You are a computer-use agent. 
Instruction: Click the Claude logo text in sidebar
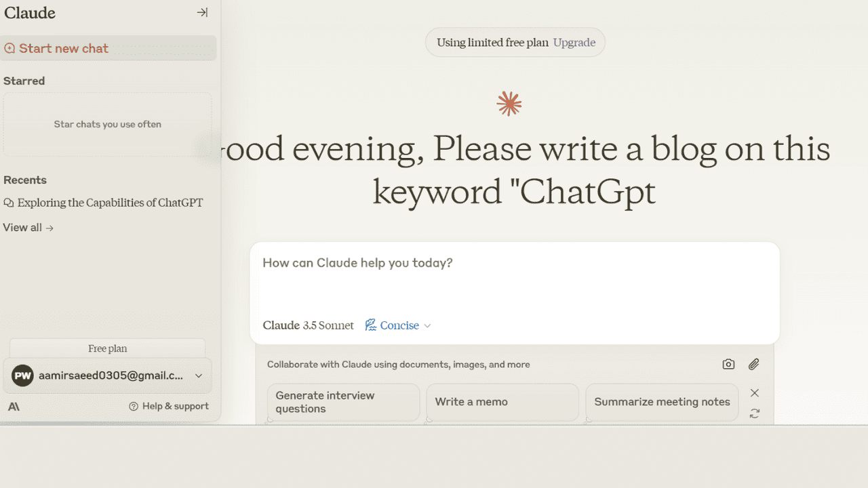coord(30,13)
